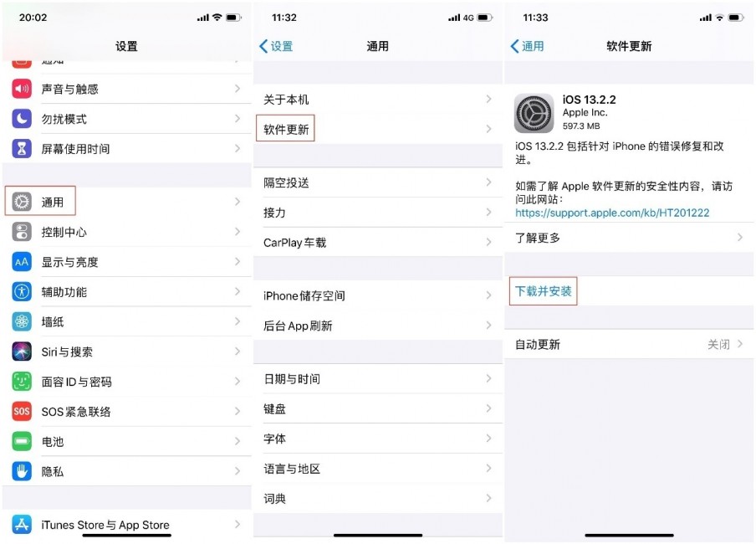Tap the Privacy (隐私) hand icon
The height and width of the screenshot is (544, 756).
(x=22, y=471)
